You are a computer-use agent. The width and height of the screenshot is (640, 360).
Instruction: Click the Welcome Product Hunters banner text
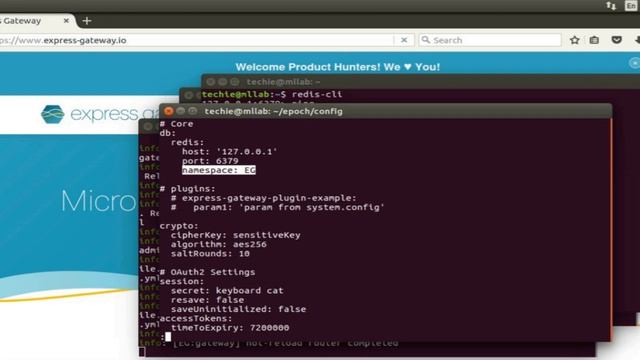click(x=338, y=67)
